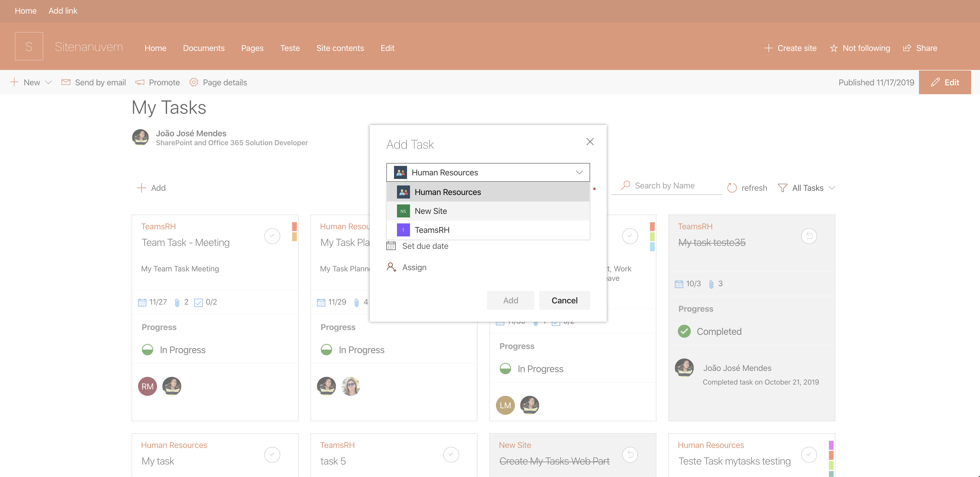This screenshot has width=980, height=477.
Task: Click checklist icon next to 0/2
Action: point(198,302)
